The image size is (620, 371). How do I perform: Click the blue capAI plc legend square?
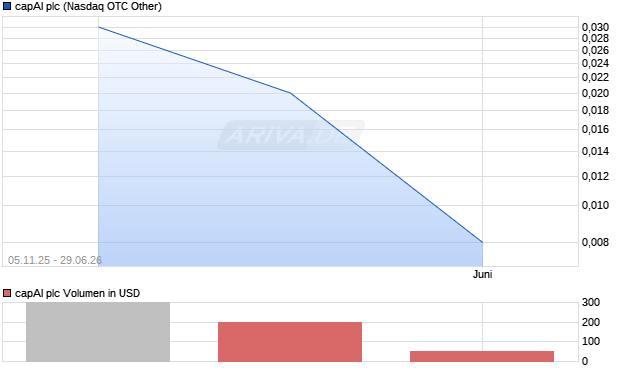(7, 6)
